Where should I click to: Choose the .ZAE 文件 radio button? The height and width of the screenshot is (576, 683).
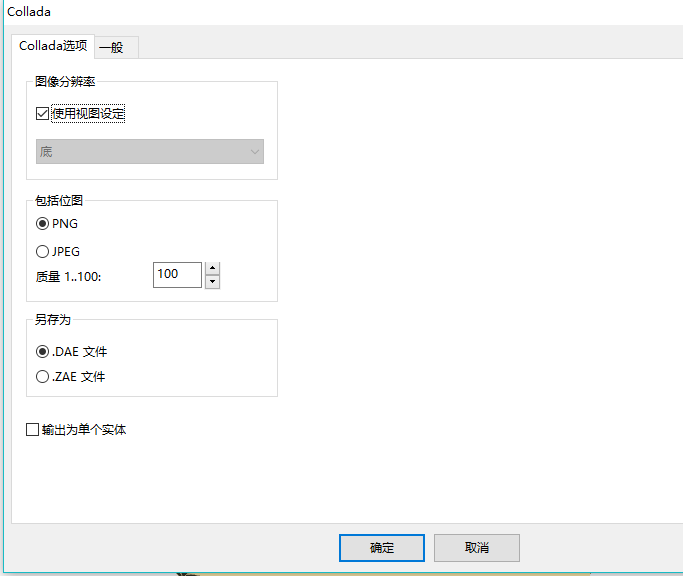click(43, 377)
